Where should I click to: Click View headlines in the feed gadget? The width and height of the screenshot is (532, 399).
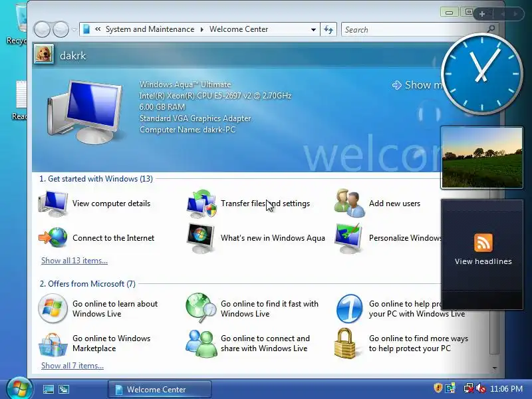483,261
